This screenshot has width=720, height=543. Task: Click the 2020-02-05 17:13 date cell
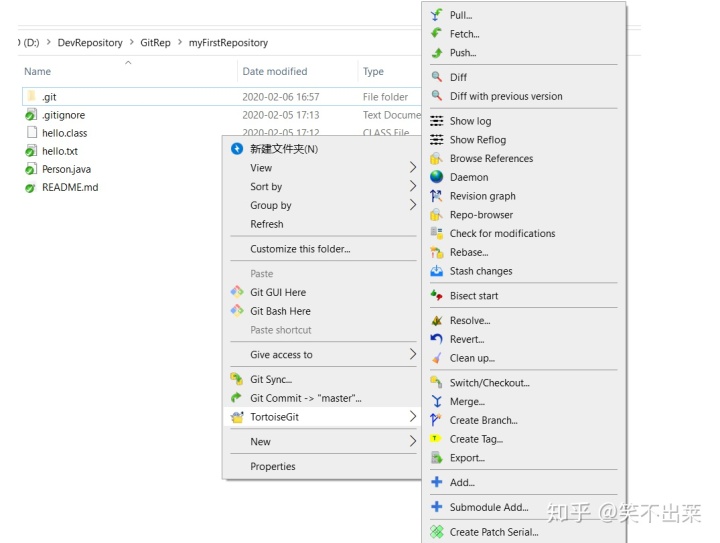(x=281, y=115)
